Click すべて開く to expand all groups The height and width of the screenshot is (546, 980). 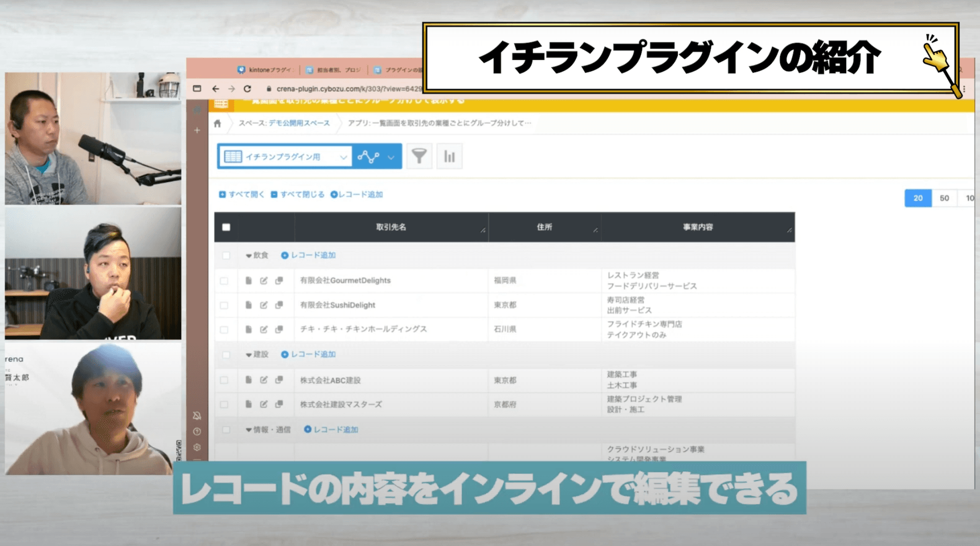tap(242, 195)
